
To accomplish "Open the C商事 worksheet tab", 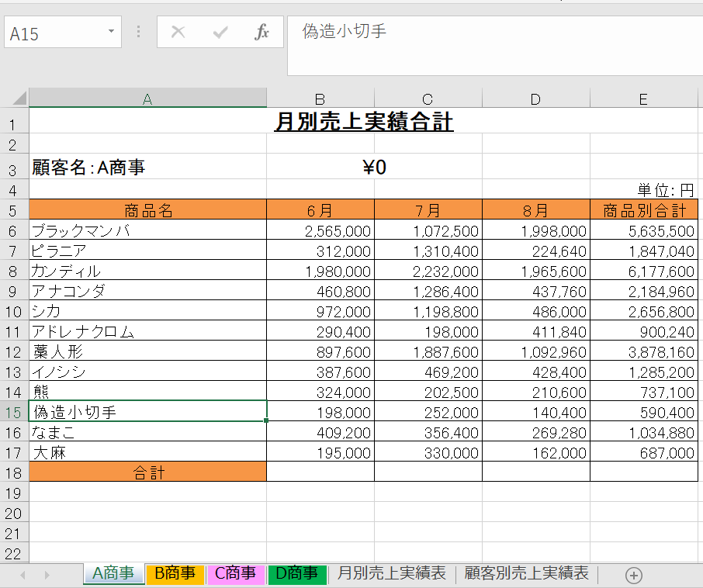I will (x=235, y=574).
